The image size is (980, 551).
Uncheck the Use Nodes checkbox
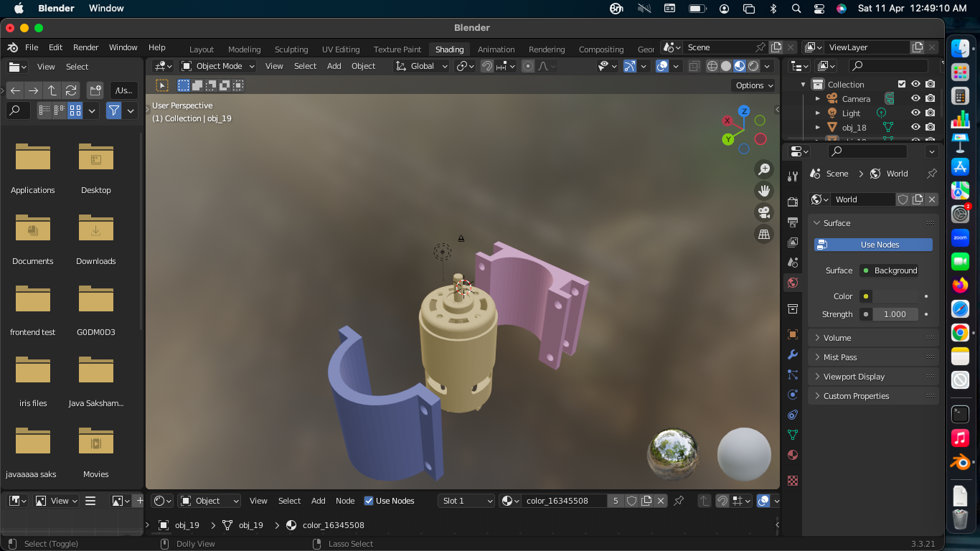coord(369,501)
